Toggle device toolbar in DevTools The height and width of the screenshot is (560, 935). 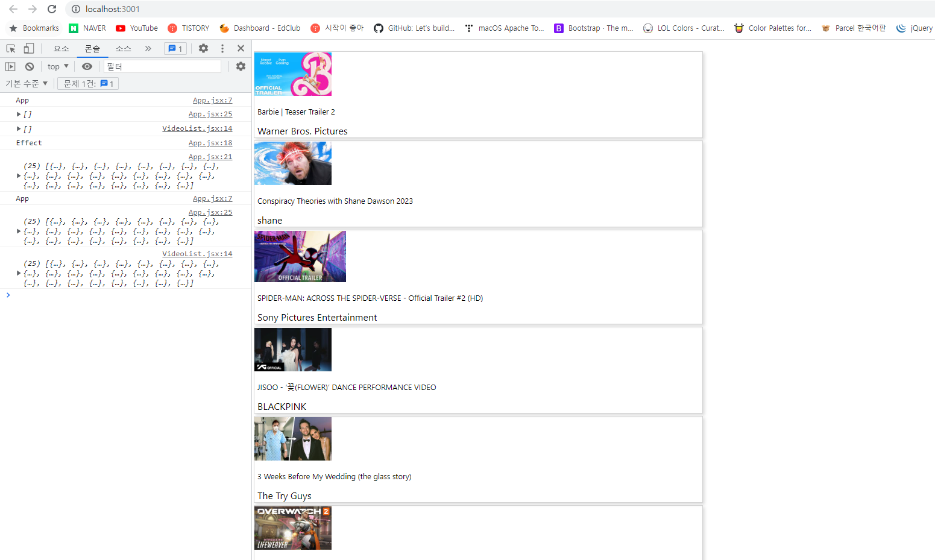pyautogui.click(x=28, y=49)
